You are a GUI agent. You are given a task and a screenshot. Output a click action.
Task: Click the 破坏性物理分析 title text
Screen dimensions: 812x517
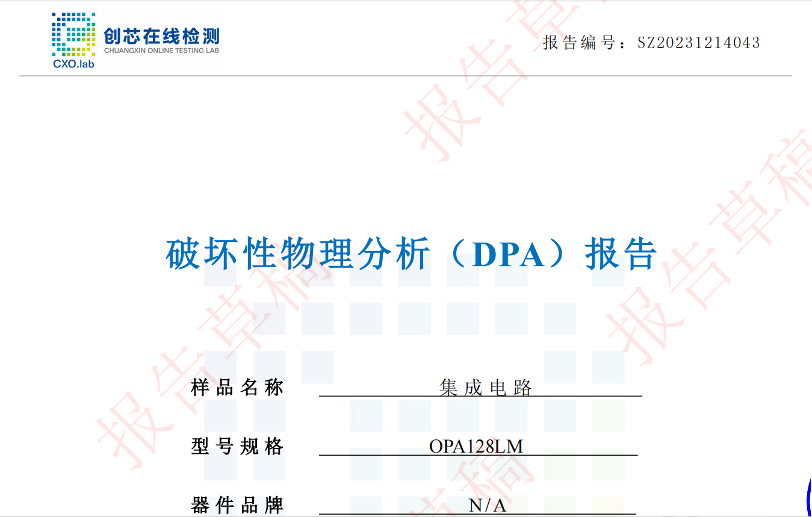tap(298, 255)
